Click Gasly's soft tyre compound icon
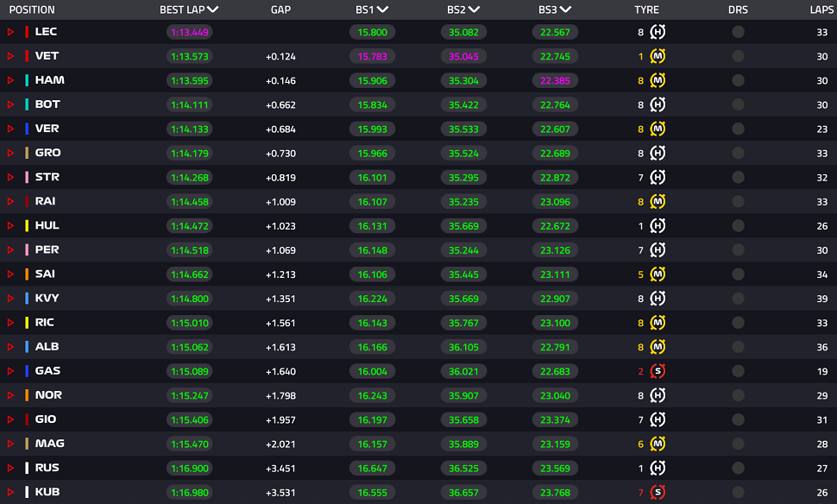837x504 pixels. (x=658, y=371)
